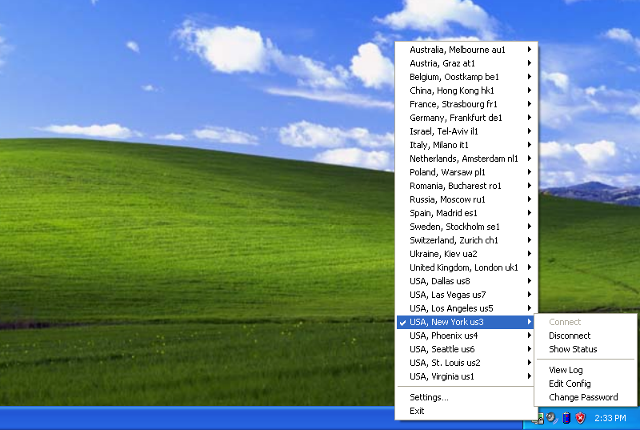Image resolution: width=640 pixels, height=430 pixels.
Task: Select United Kingdom, London uk1 entry
Action: pyautogui.click(x=466, y=267)
